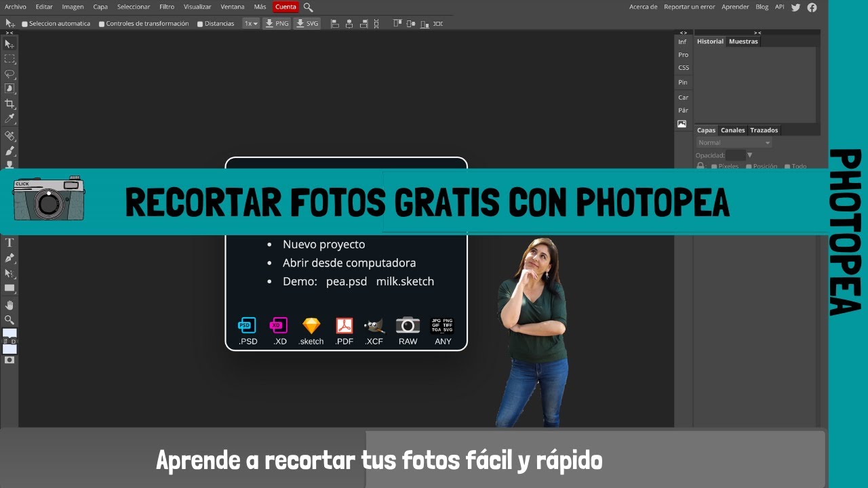
Task: Click the align left edges icon
Action: 334,23
